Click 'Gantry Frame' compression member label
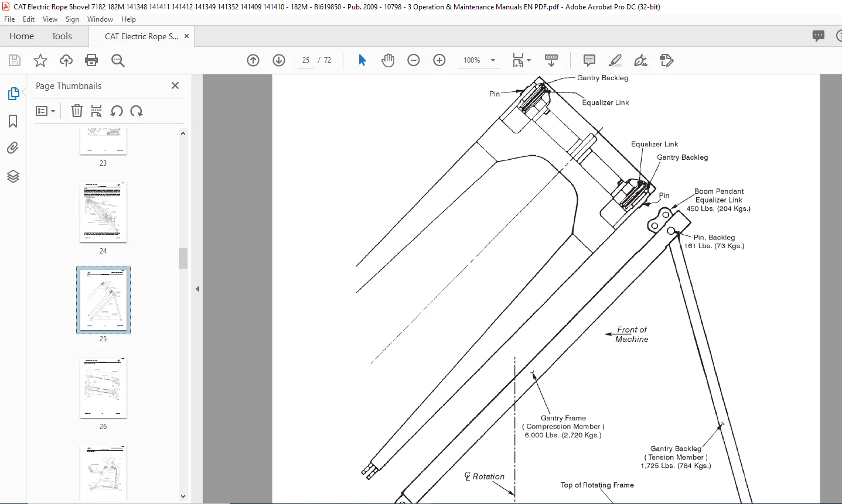 coord(563,418)
